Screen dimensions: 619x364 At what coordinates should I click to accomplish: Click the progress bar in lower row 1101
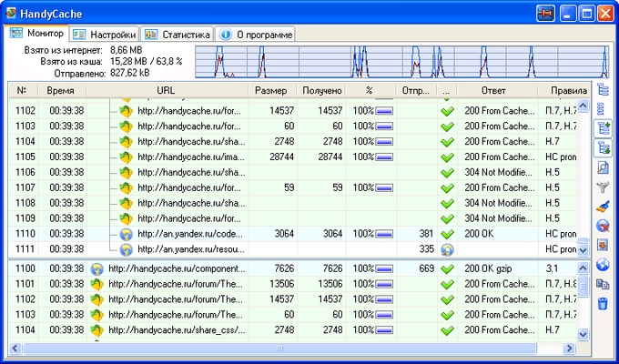click(384, 284)
